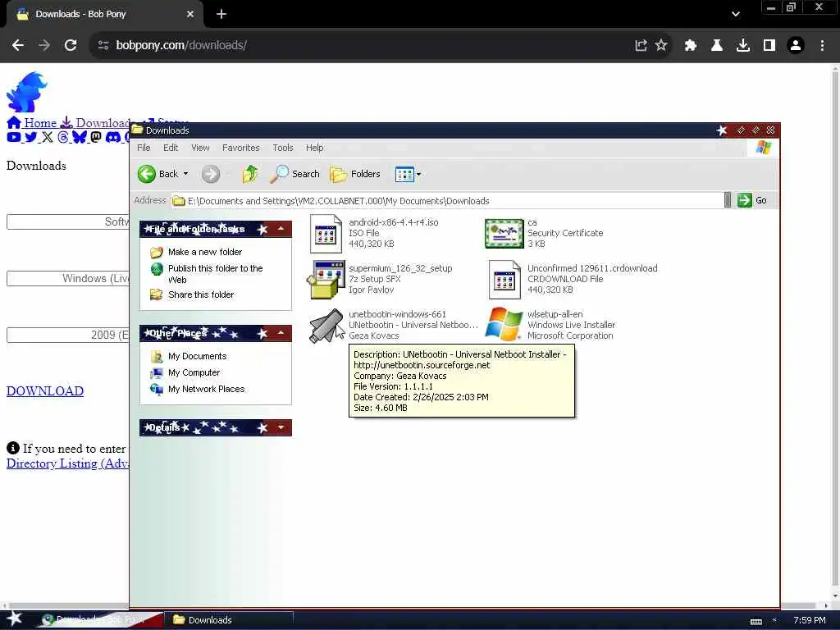Click the site information icon in address bar
Viewport: 840px width, 630px height.
pyautogui.click(x=103, y=45)
